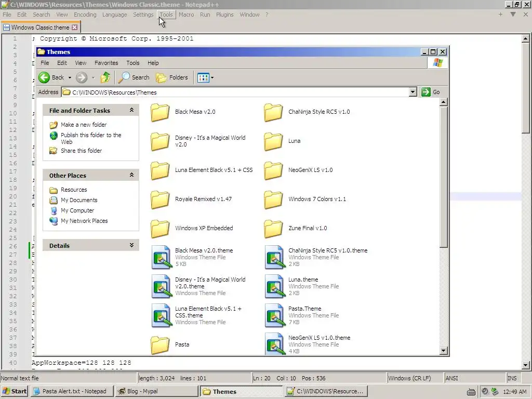This screenshot has width=532, height=399.
Task: Select the Black Mesa v2.0 folder icon
Action: [160, 112]
